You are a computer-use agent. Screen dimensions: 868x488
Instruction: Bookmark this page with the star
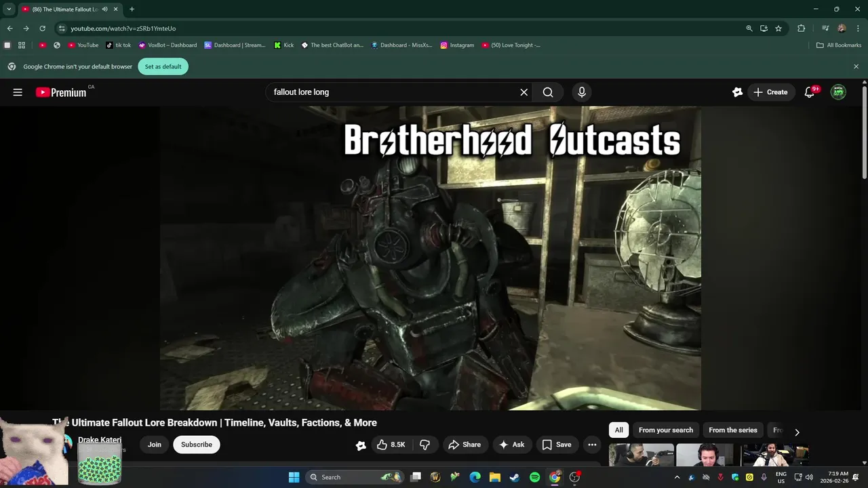coord(778,28)
